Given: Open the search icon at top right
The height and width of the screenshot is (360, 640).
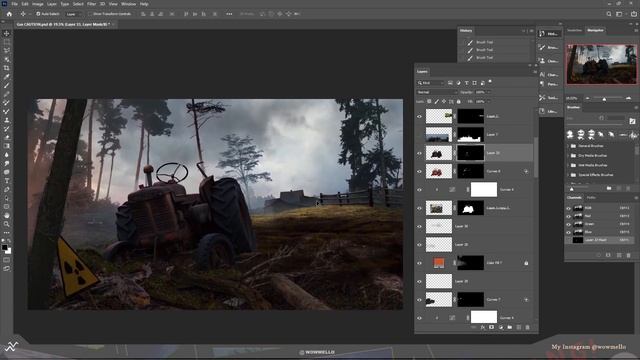Looking at the screenshot, I should tap(609, 14).
